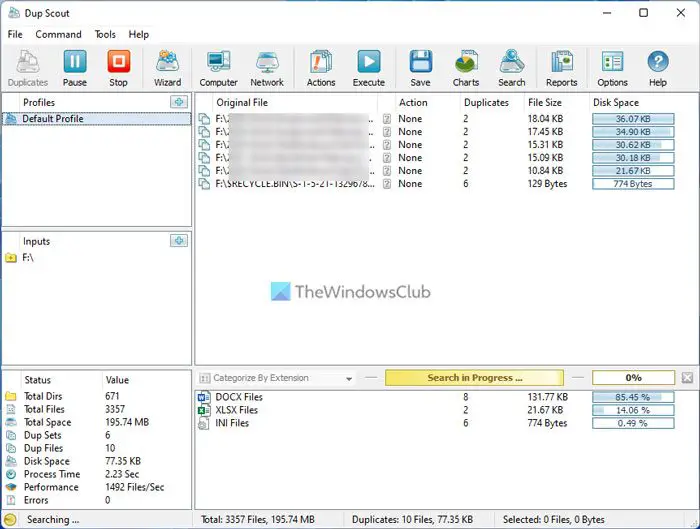Stop the running search

point(118,68)
